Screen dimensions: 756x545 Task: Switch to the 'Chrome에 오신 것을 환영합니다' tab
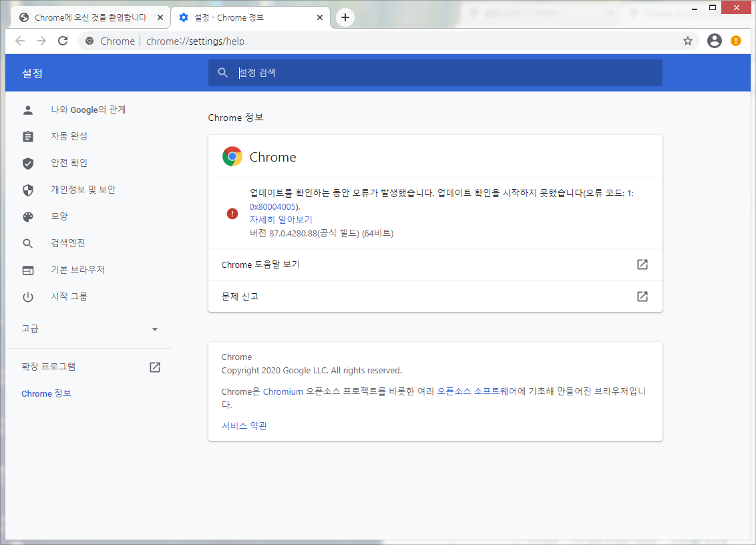point(90,18)
